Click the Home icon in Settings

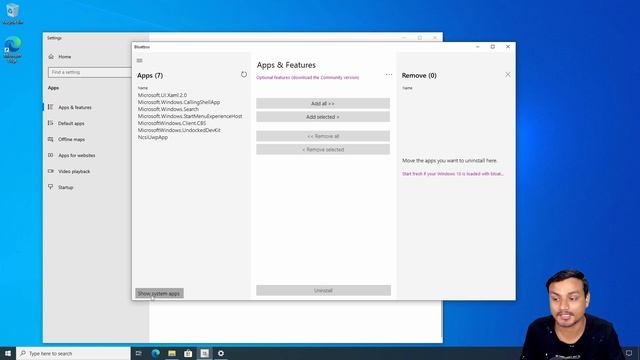pyautogui.click(x=51, y=57)
